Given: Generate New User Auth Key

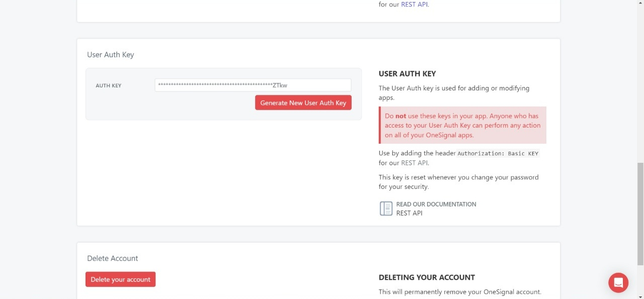Looking at the screenshot, I should coord(303,103).
